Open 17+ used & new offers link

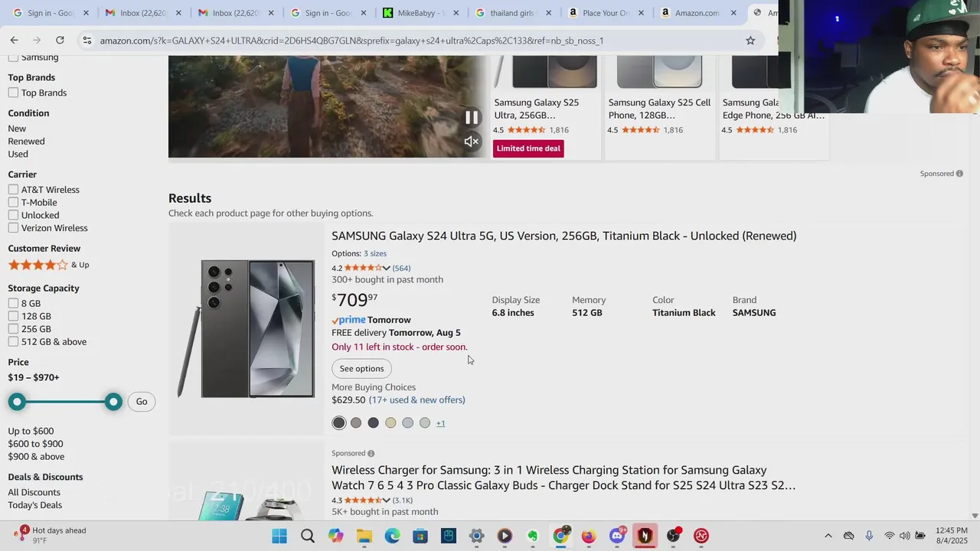coord(417,400)
